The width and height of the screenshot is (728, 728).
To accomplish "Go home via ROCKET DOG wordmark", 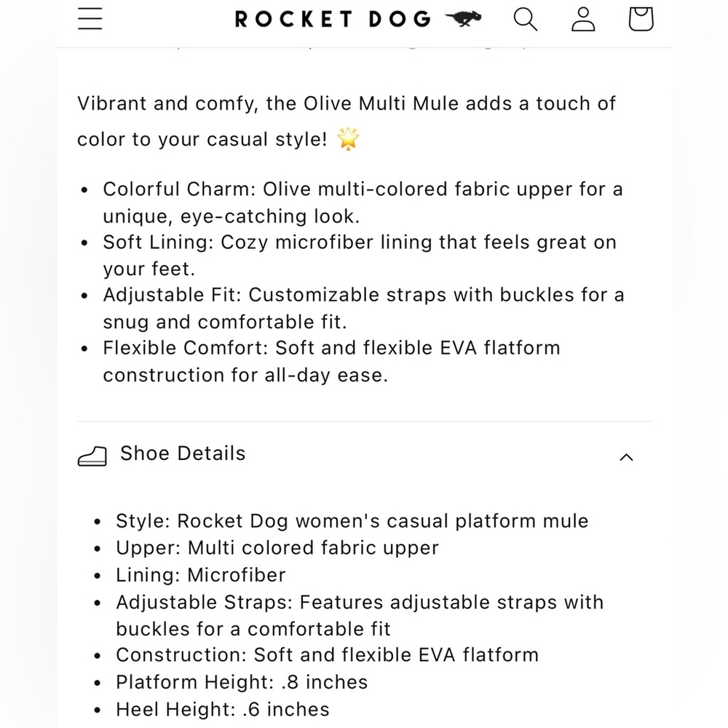I will [x=333, y=20].
